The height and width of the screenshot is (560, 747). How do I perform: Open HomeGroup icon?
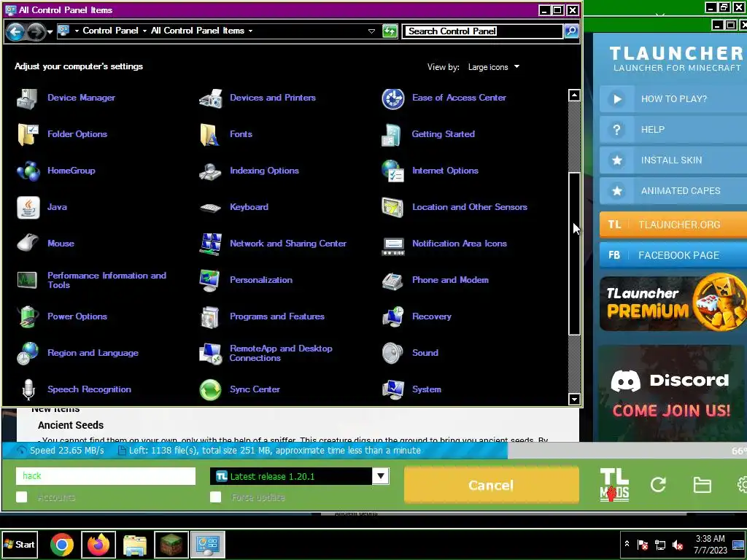[x=28, y=171]
